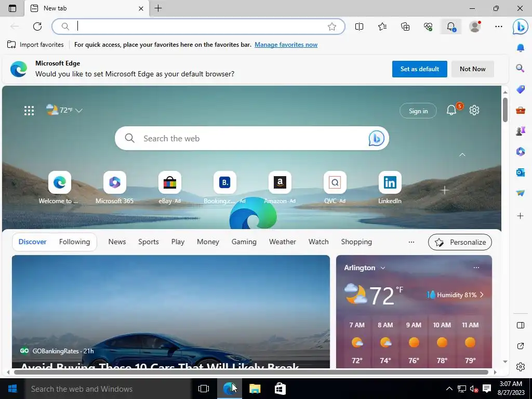Screen dimensions: 532x399
Task: Open sidebar Outlook icon
Action: pos(521,172)
